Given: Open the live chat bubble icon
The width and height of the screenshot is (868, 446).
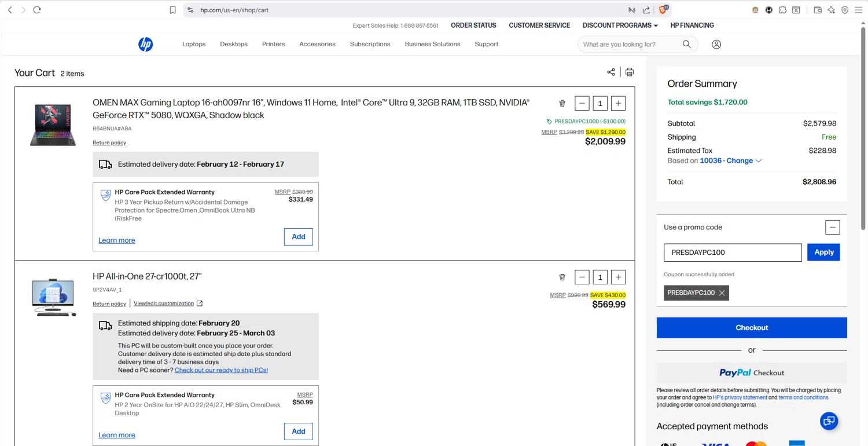Looking at the screenshot, I should [x=829, y=421].
